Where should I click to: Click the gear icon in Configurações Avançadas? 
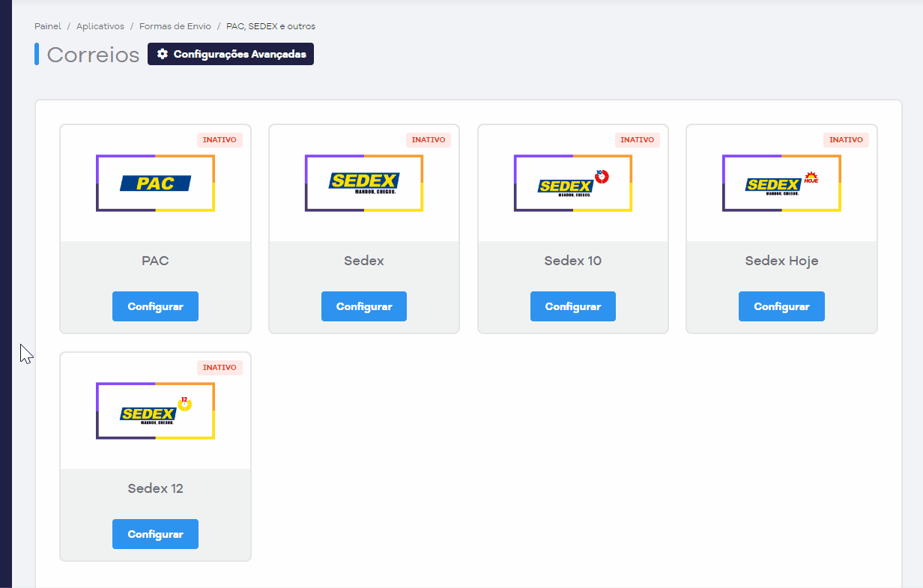point(163,54)
